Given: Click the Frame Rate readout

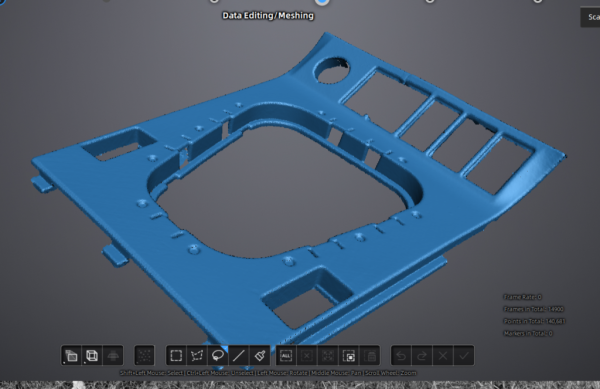Looking at the screenshot, I should point(522,297).
